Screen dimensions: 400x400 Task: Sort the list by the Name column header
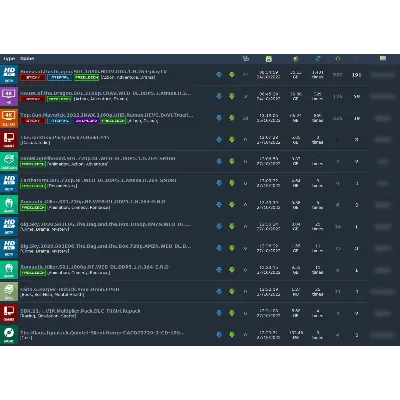pos(27,59)
